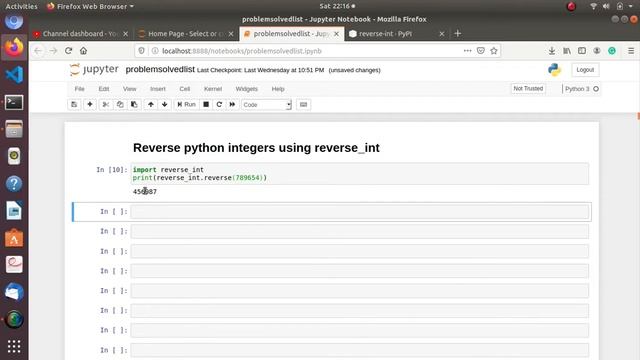Go to Firefox home page

[84, 51]
